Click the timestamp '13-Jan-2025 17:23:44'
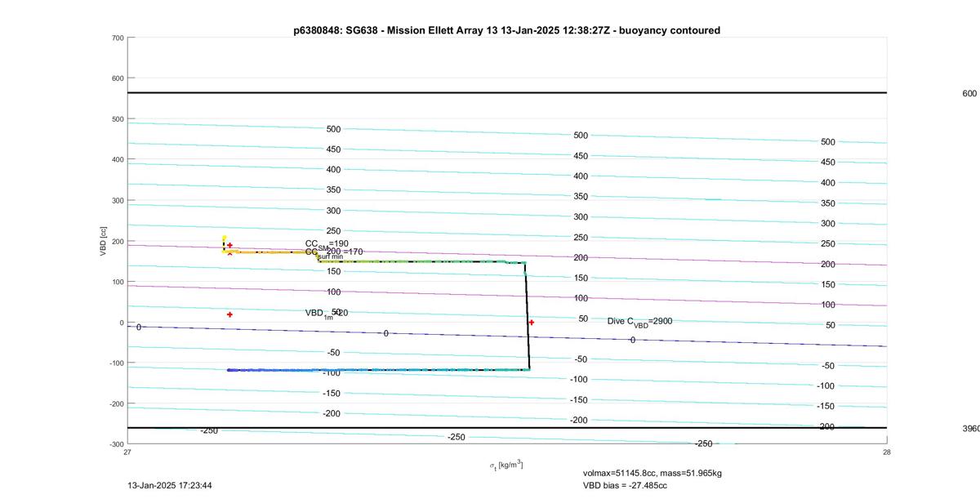The width and height of the screenshot is (980, 499). point(170,485)
